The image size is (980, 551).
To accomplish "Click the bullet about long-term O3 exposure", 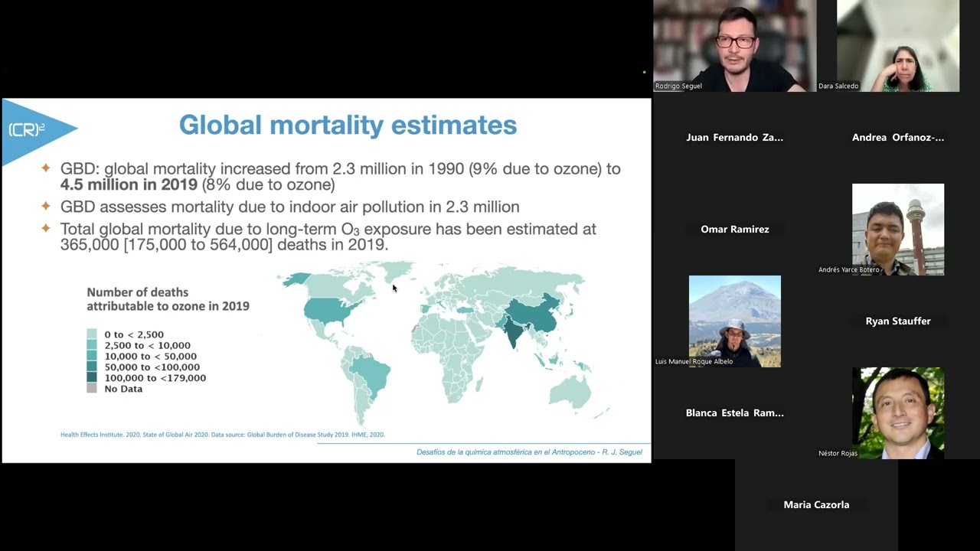I will [x=328, y=236].
